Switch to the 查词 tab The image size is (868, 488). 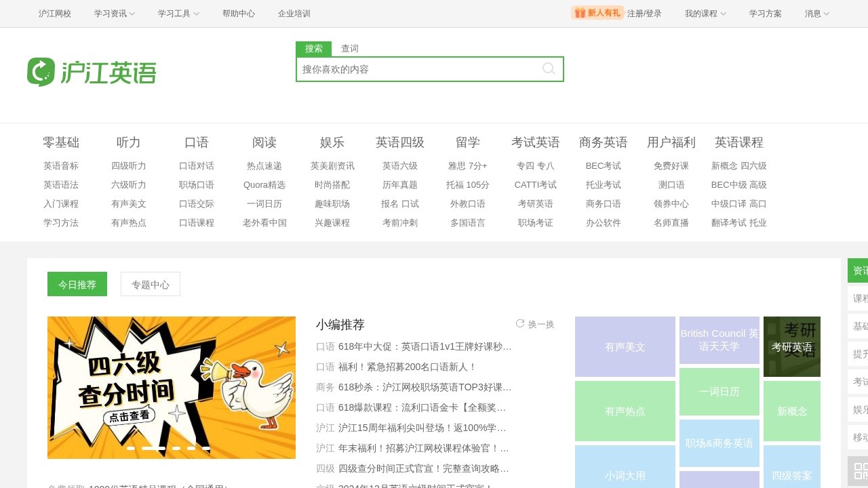pyautogui.click(x=350, y=49)
